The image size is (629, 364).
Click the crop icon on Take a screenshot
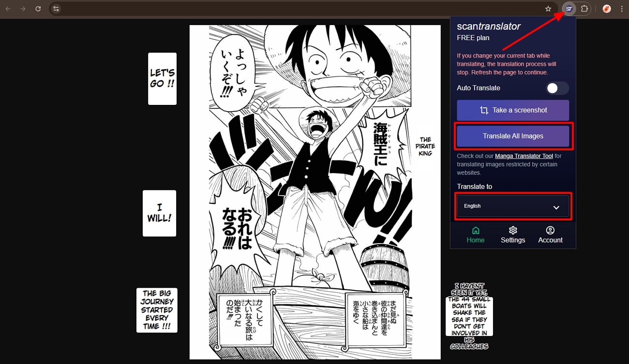[x=484, y=110]
